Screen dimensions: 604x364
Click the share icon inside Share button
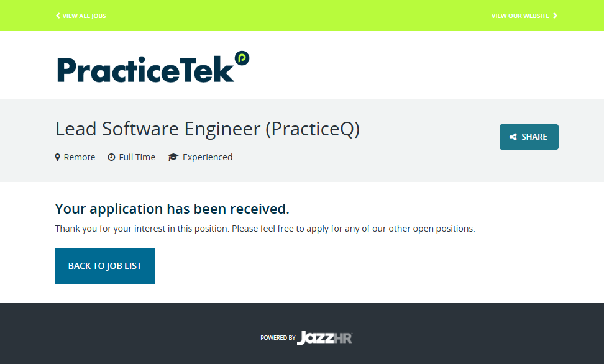tap(513, 137)
